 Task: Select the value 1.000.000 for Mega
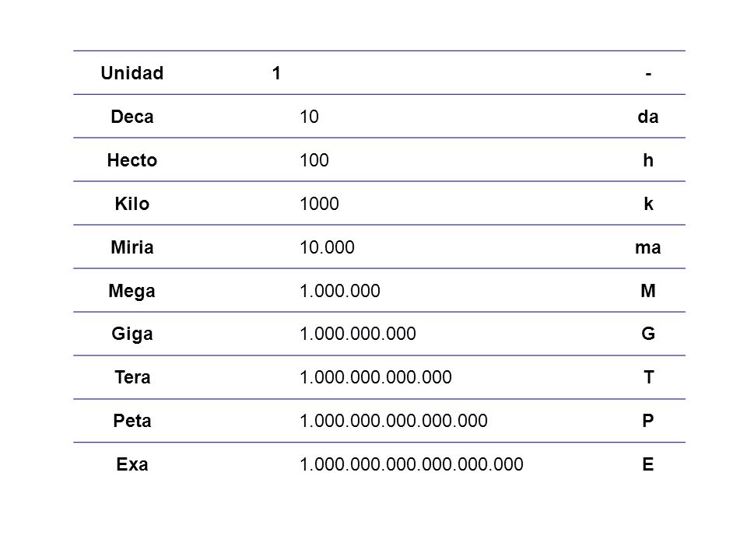340,291
